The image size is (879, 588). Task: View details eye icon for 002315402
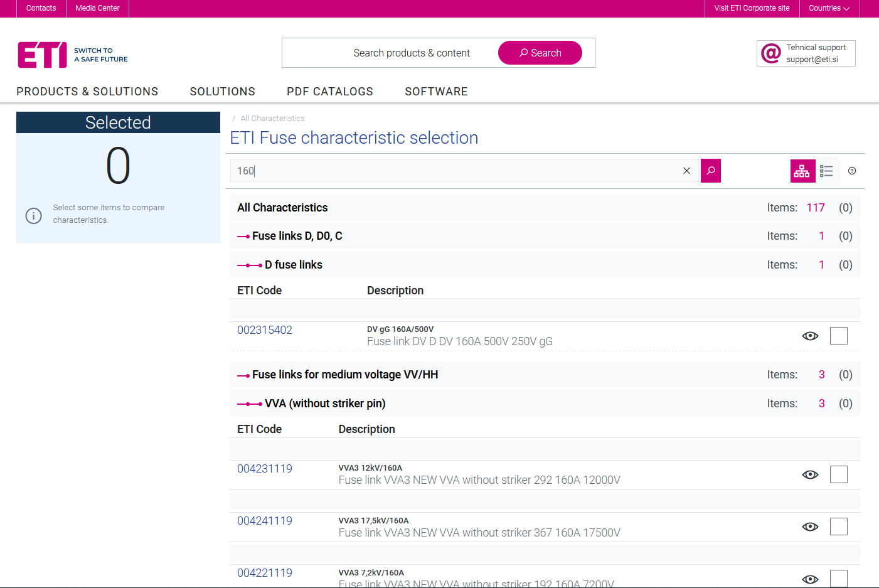coord(810,336)
